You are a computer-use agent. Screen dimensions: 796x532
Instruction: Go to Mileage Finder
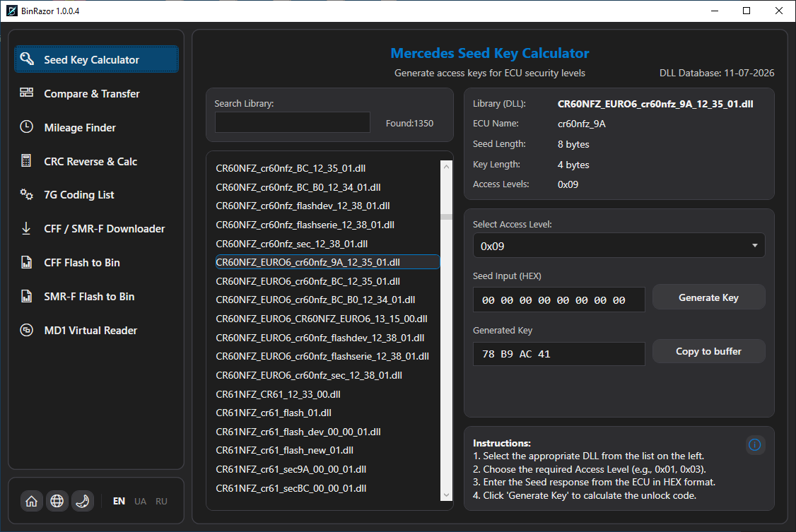96,127
